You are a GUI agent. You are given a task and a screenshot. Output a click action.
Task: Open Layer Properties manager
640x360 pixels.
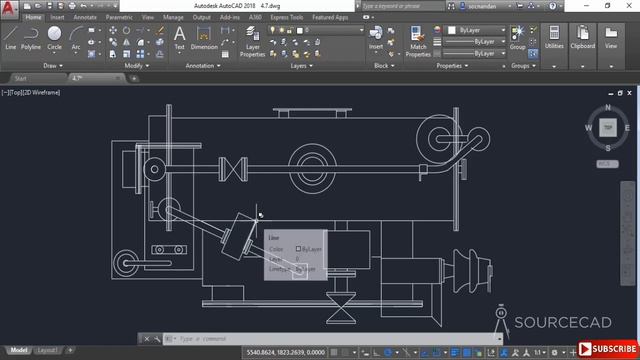(x=252, y=41)
